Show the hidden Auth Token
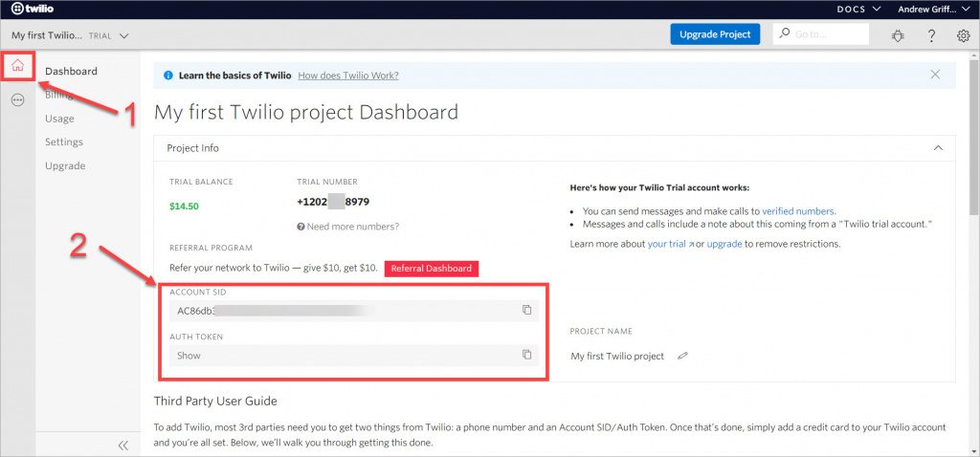The height and width of the screenshot is (457, 980). (189, 356)
